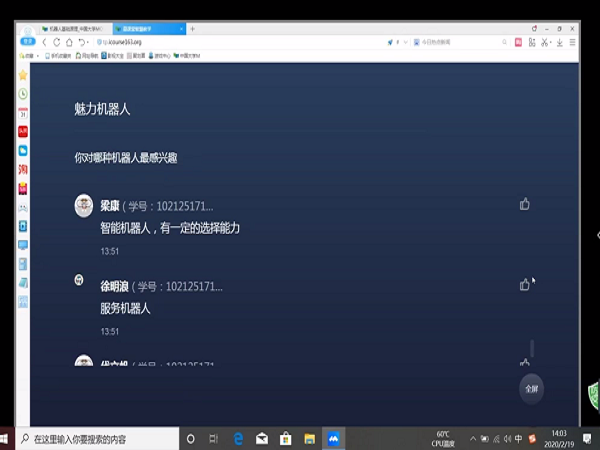Open the downloads arrow icon
600x450 pixels.
559,42
